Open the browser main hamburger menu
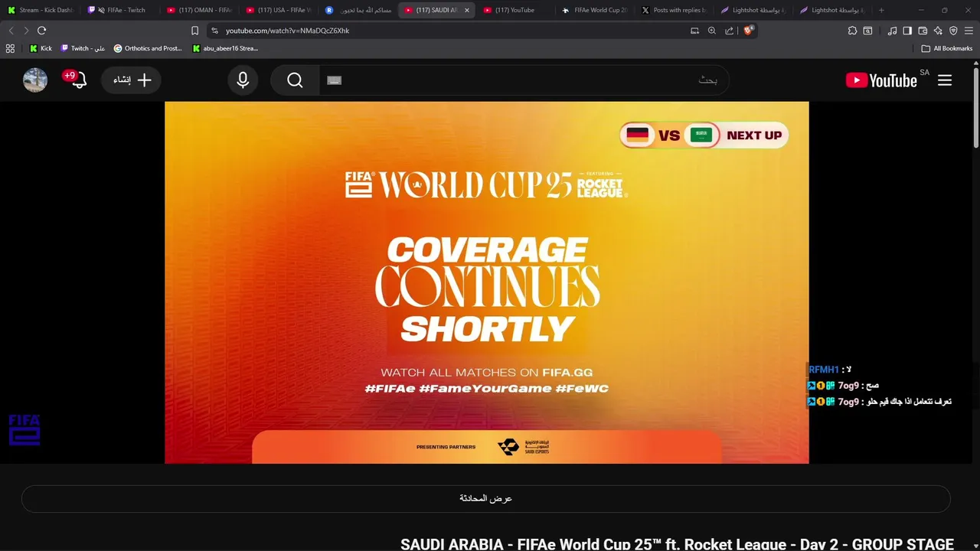This screenshot has height=551, width=980. pyautogui.click(x=969, y=31)
